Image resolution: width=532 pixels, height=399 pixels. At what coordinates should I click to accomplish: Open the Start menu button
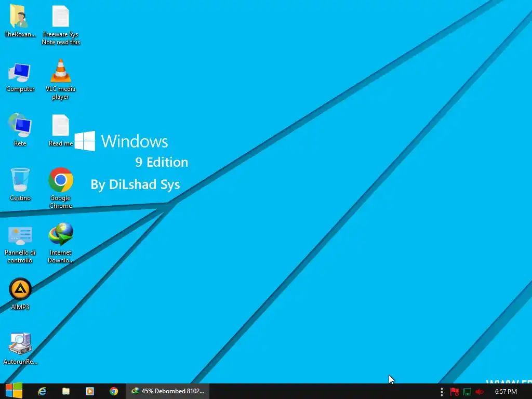click(x=14, y=391)
